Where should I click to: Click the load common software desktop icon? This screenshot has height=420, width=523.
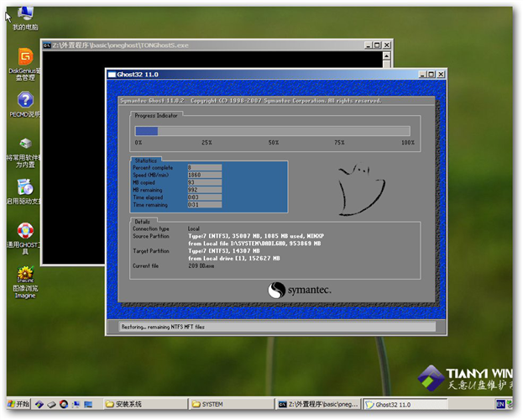(25, 144)
